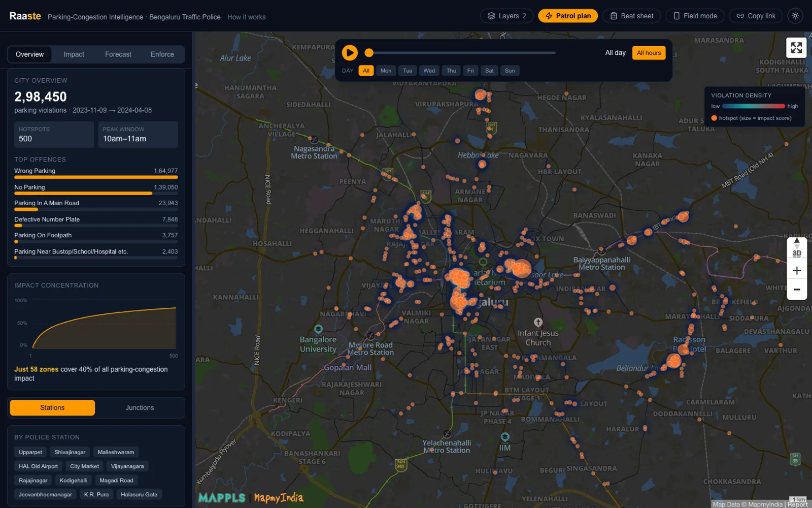Select Halasuru Gate station chip
The width and height of the screenshot is (812, 508).
click(x=139, y=495)
